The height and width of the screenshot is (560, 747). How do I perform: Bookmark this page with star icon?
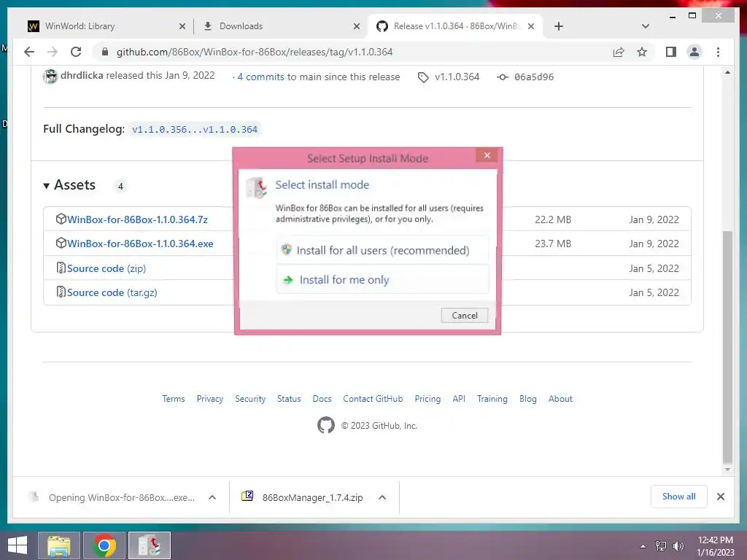[642, 52]
